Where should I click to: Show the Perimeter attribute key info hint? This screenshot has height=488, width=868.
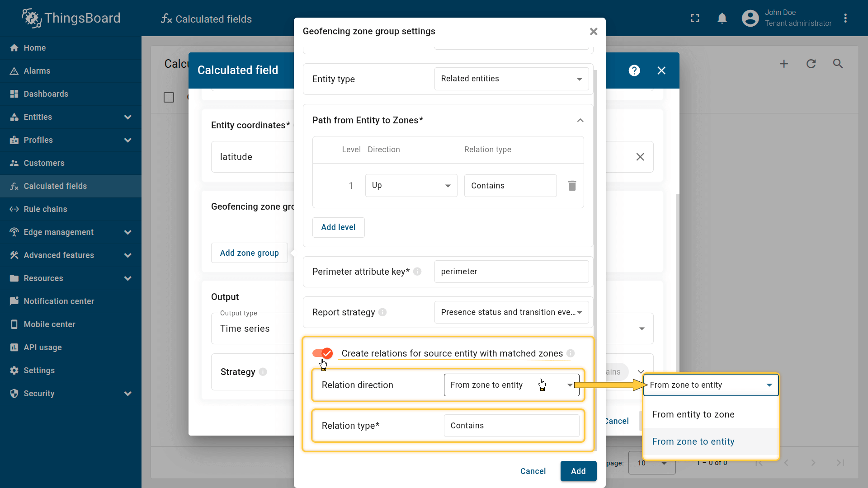[417, 272]
